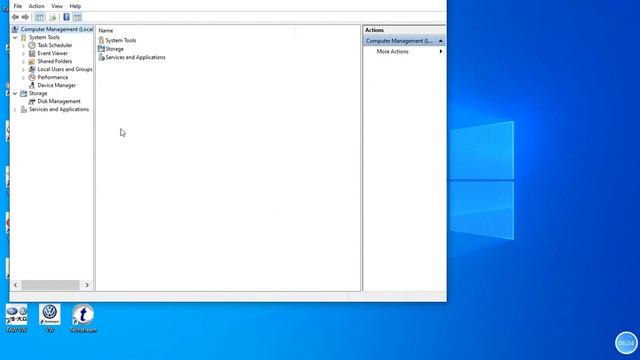Select Shared Folders in the tree
The height and width of the screenshot is (360, 640).
tap(55, 61)
